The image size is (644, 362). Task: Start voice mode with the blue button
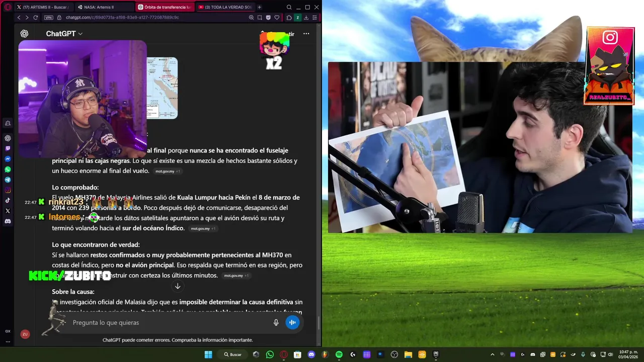[292, 322]
